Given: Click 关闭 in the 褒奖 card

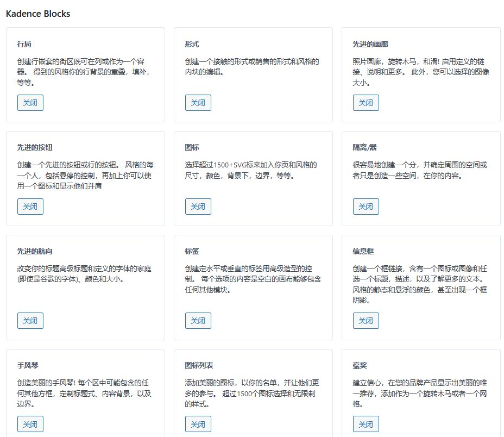Looking at the screenshot, I should point(366,424).
